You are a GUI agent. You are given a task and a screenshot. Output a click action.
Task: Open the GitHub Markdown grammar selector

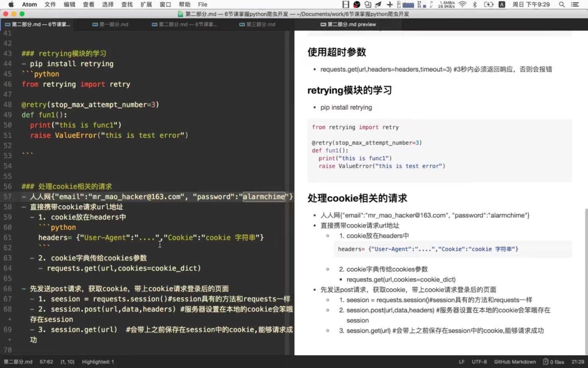pos(515,361)
